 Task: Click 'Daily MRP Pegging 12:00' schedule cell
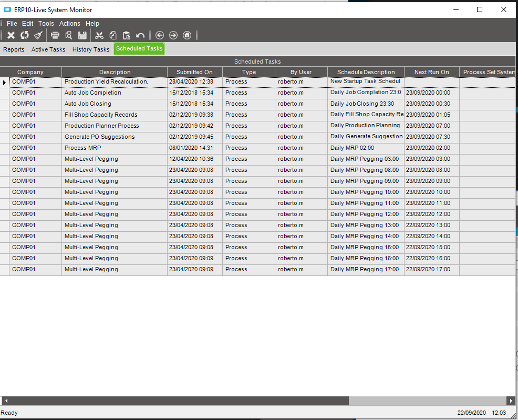tap(366, 214)
